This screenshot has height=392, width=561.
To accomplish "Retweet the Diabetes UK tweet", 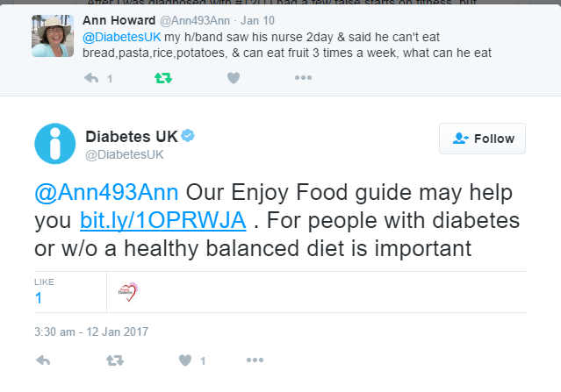I will point(115,360).
